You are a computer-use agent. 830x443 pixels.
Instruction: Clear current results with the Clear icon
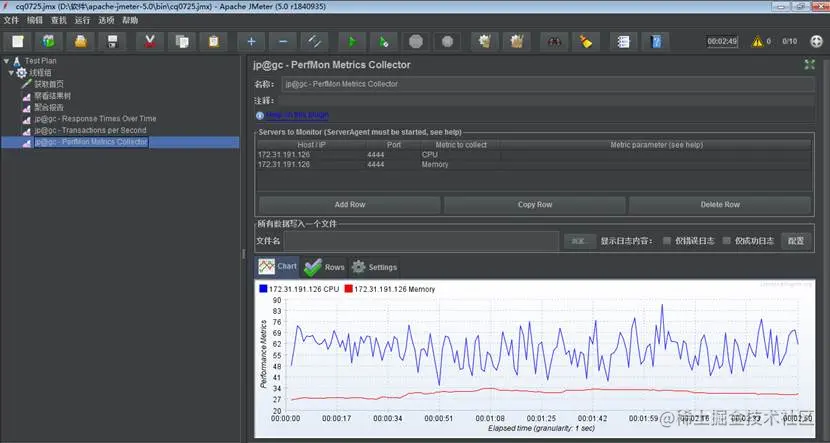[x=484, y=42]
